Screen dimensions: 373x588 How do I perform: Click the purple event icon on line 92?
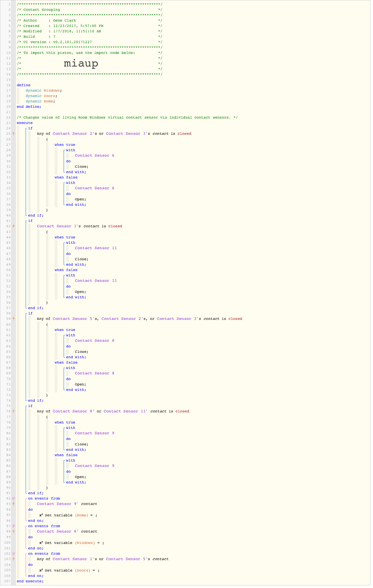coord(14,499)
